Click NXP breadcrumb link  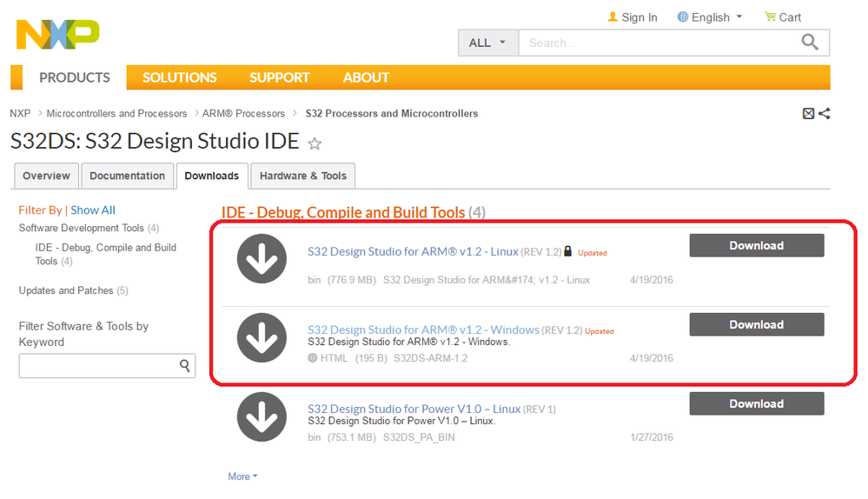(x=20, y=113)
